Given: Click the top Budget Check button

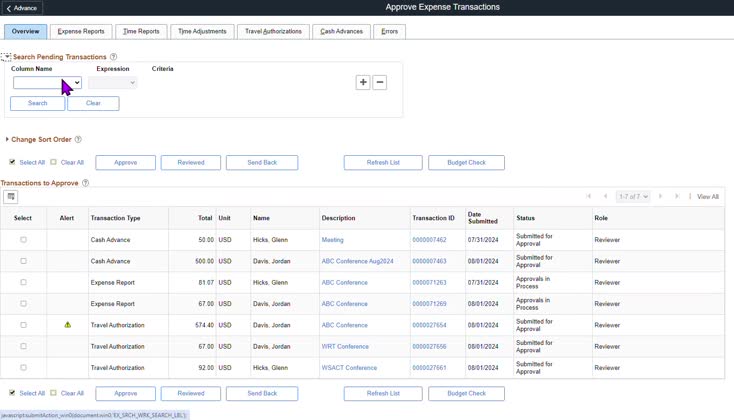Looking at the screenshot, I should pos(466,162).
